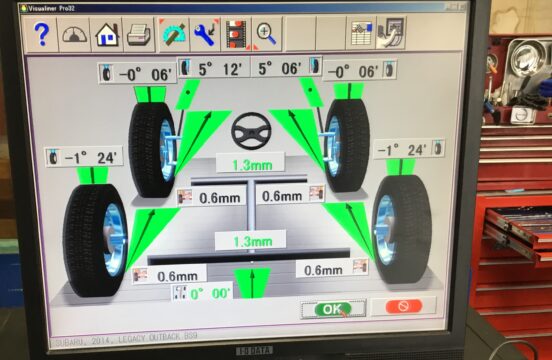This screenshot has height=360, width=552.
Task: Select left caster value 5° 12'
Action: coord(215,68)
